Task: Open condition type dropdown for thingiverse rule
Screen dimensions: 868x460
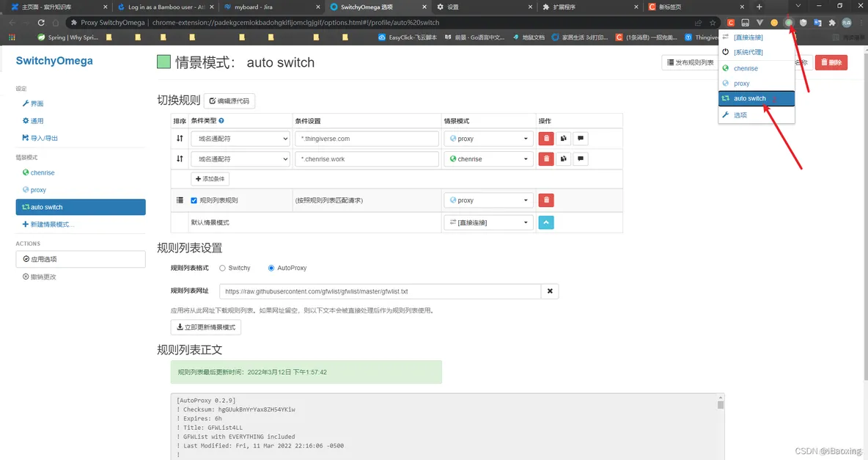Action: (240, 139)
